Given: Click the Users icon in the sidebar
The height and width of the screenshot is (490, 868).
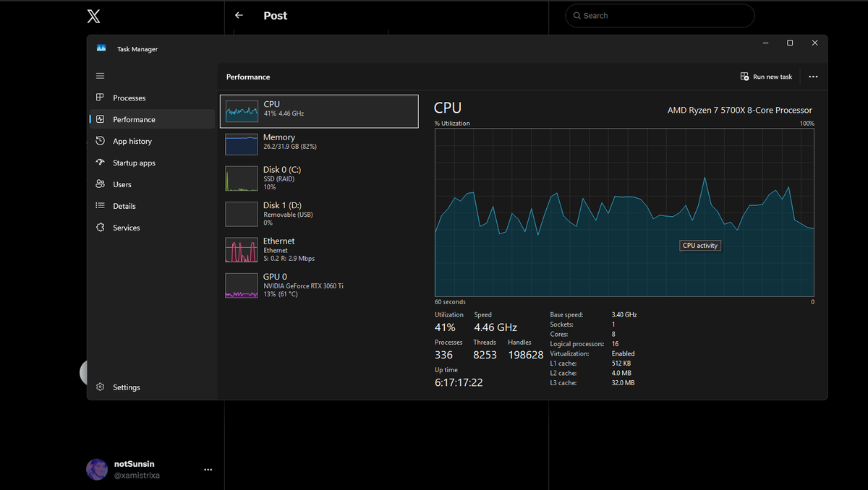Looking at the screenshot, I should coord(100,184).
